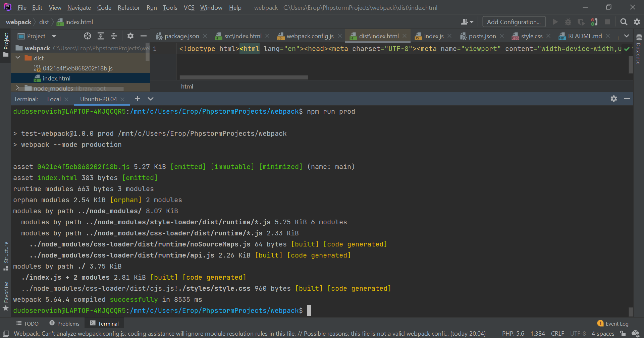Click the Listen for PHP Debug Connections icon
The height and width of the screenshot is (338, 644).
594,22
